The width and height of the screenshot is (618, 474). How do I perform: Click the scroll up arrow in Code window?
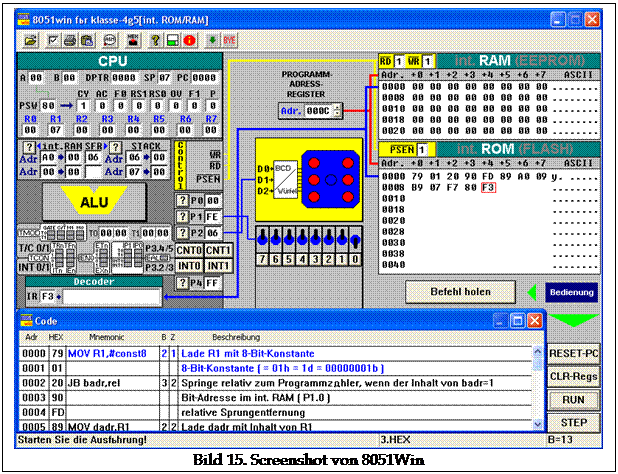coord(538,351)
